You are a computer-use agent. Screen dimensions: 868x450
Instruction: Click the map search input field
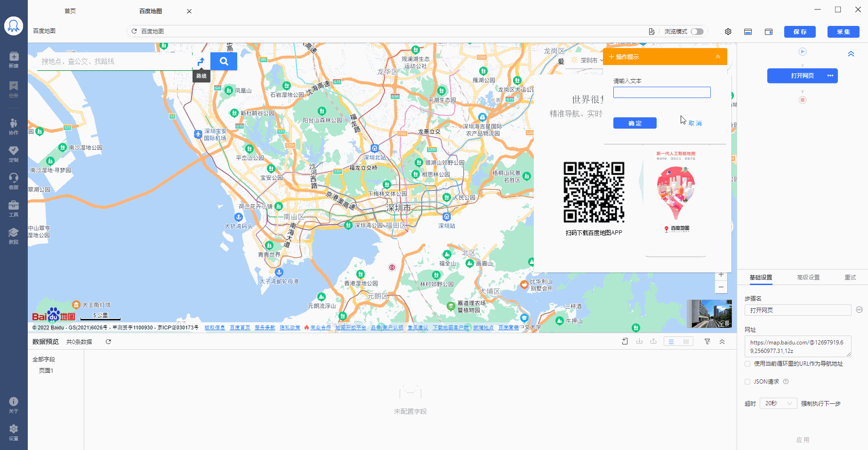tap(114, 61)
